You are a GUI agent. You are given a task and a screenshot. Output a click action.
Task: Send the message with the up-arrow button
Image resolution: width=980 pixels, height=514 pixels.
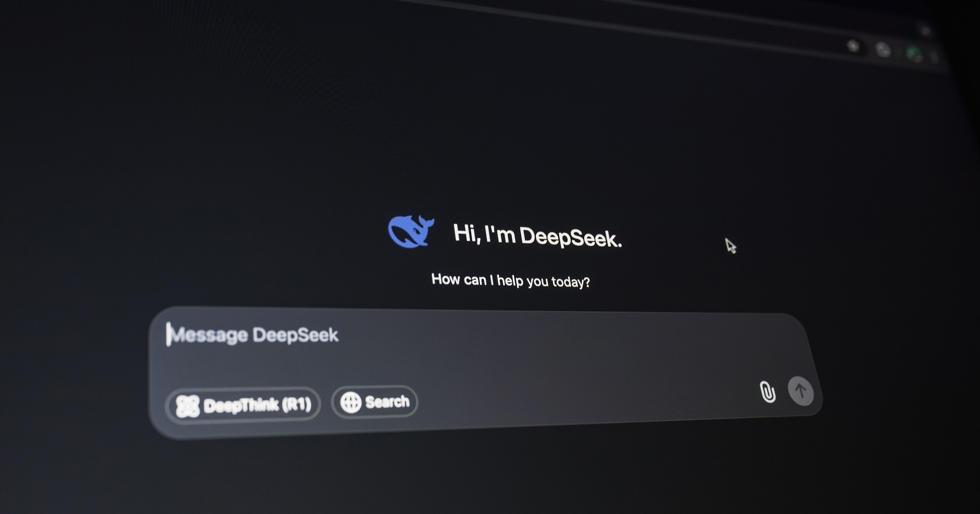(800, 391)
